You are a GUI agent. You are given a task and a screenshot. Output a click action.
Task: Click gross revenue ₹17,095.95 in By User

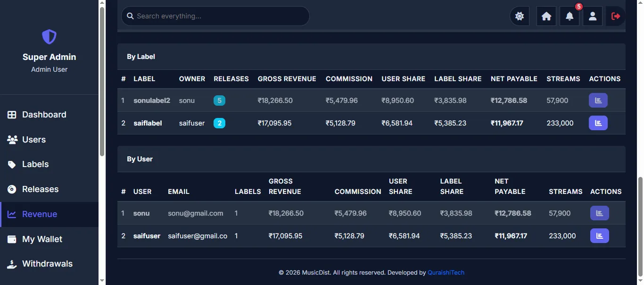pyautogui.click(x=286, y=236)
